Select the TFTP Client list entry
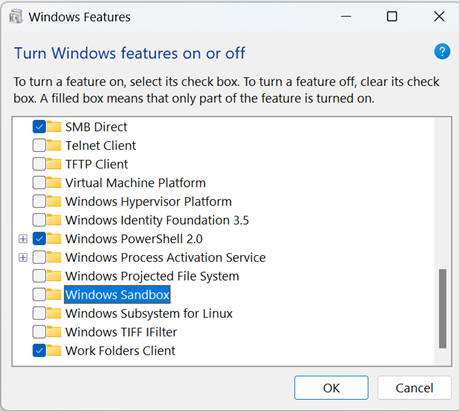459x411 pixels. pyautogui.click(x=96, y=164)
